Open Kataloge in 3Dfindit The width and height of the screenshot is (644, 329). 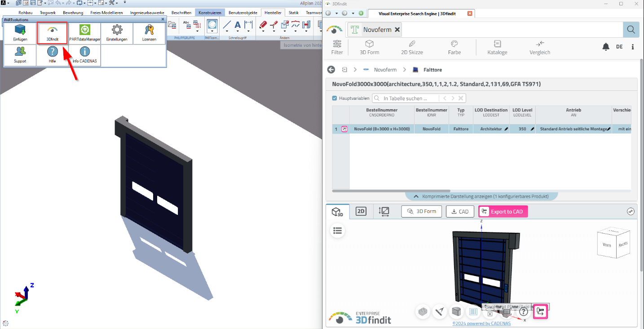coord(497,47)
